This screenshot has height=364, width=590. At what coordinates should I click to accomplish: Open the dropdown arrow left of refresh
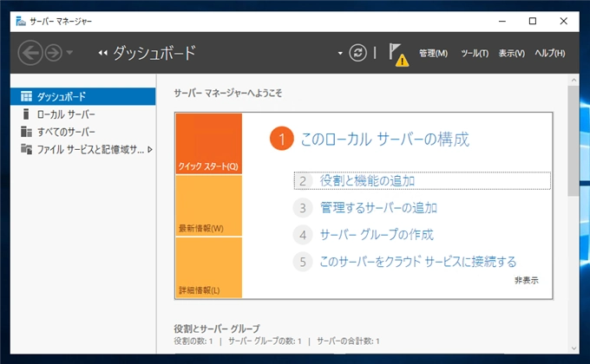[340, 54]
